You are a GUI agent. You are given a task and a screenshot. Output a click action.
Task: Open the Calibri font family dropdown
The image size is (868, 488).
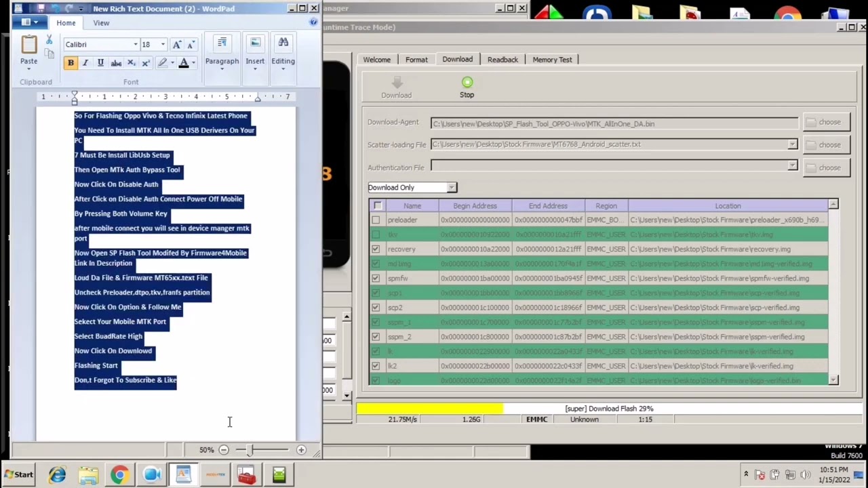coord(135,45)
